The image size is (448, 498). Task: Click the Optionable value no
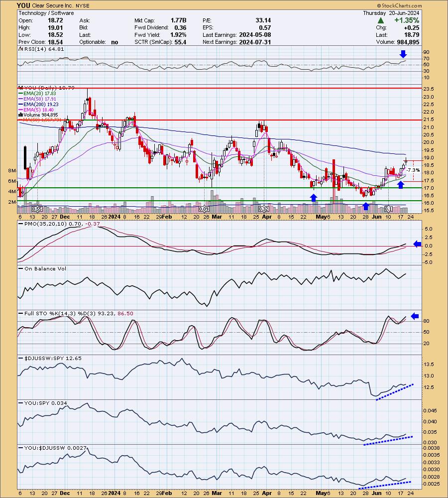coord(114,42)
